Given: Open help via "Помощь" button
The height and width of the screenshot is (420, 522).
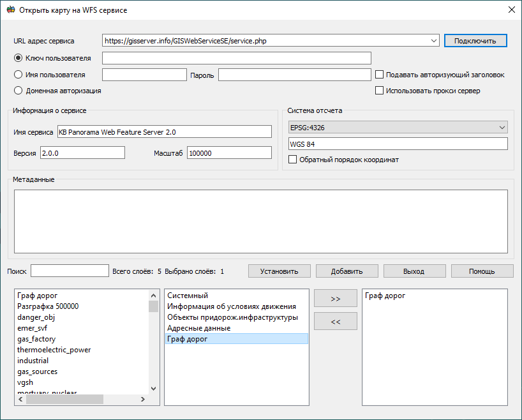Looking at the screenshot, I should click(x=482, y=271).
